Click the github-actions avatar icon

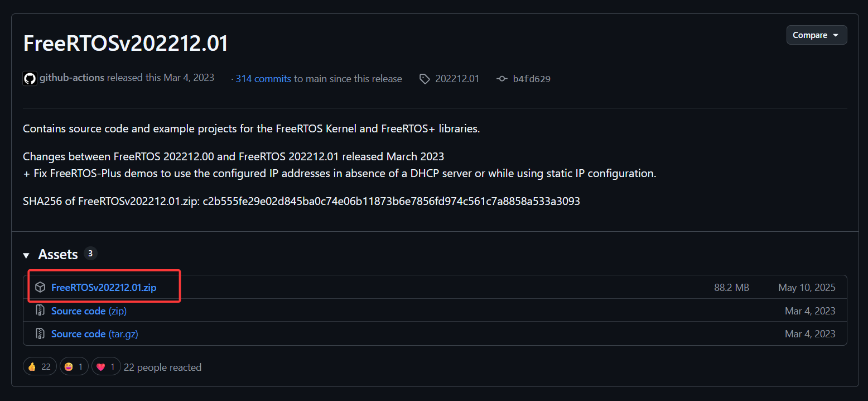[x=30, y=78]
